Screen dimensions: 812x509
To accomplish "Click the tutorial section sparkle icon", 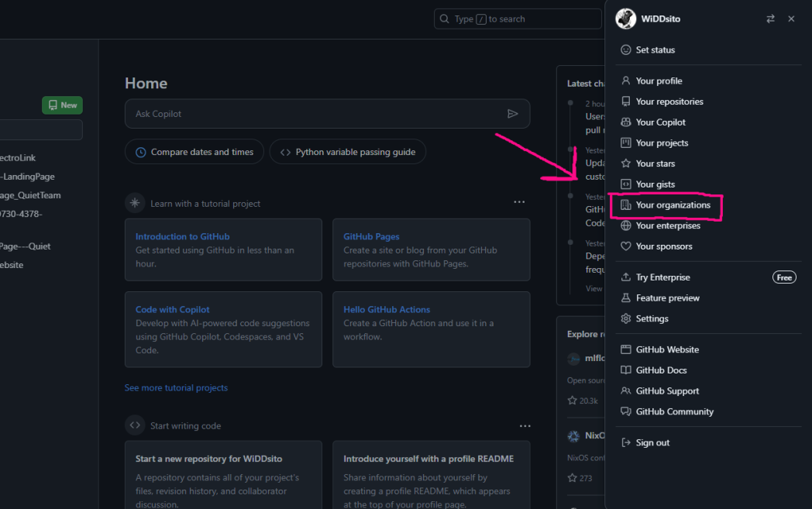I will [x=135, y=203].
